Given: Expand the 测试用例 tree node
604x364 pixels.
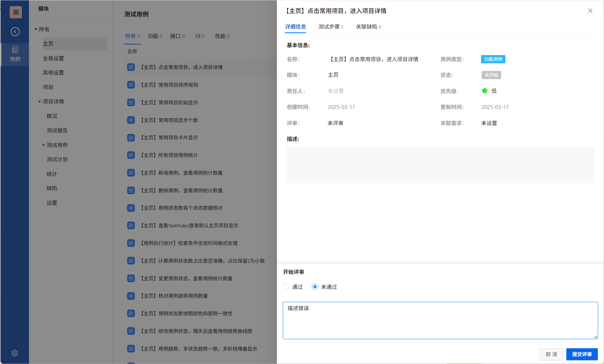Looking at the screenshot, I should pos(44,145).
